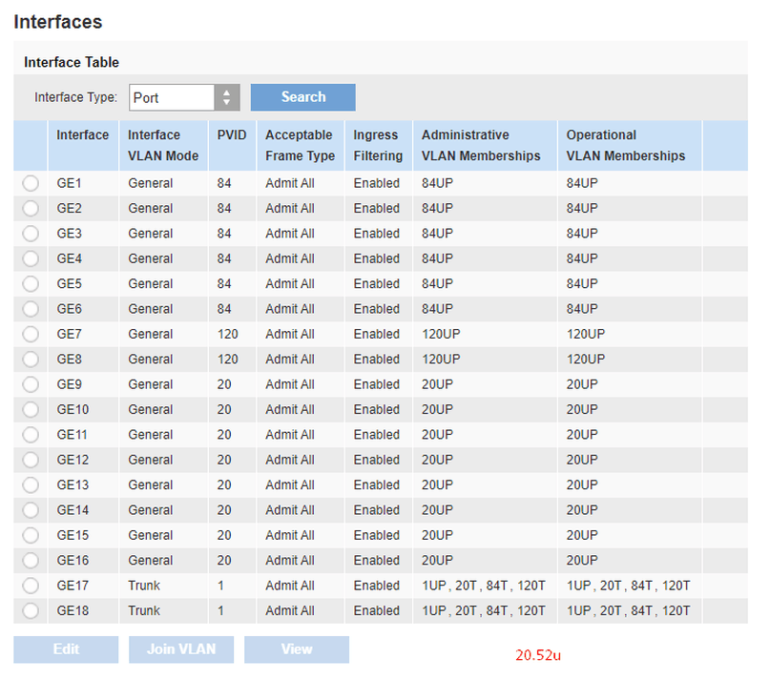Choose the GE11 interface radio button

pyautogui.click(x=31, y=435)
